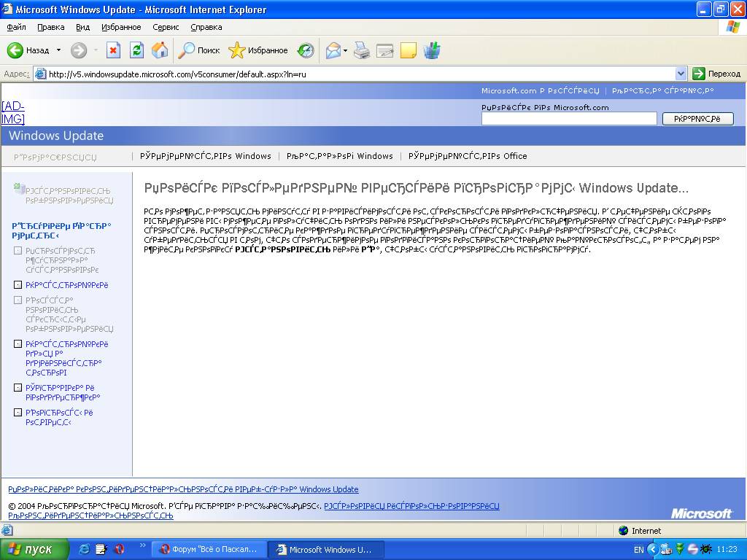Viewport: 747px width, 560px height.
Task: Click the EN language indicator
Action: pyautogui.click(x=639, y=550)
